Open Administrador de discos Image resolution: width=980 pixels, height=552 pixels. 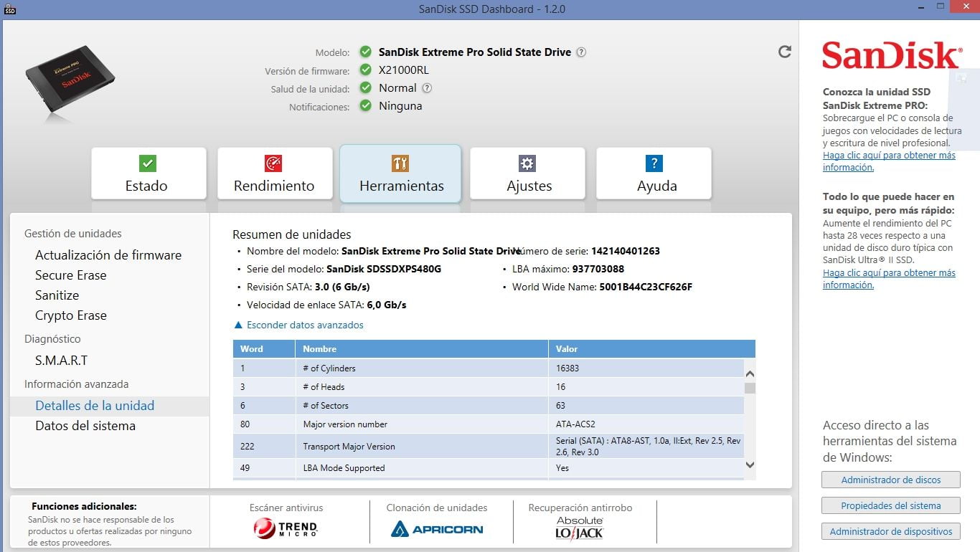890,480
